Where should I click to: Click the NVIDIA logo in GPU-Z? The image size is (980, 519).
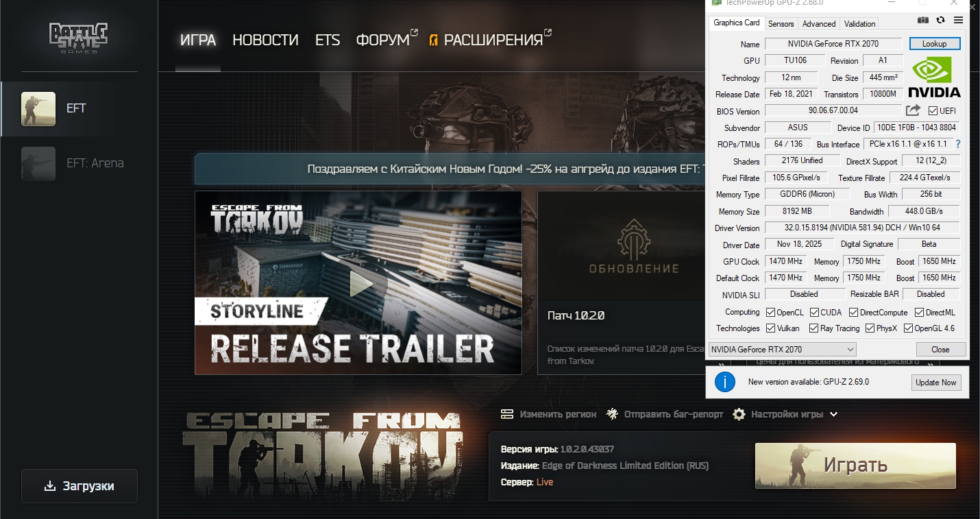pos(934,77)
